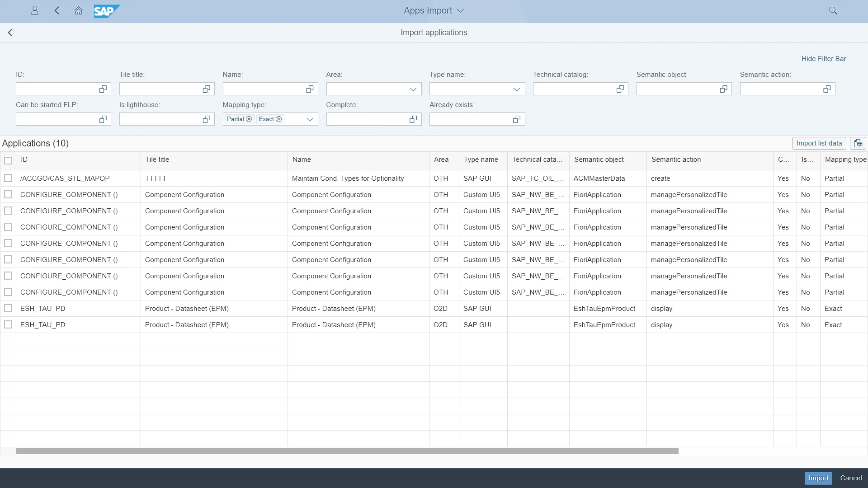Click the horizontal table scrollbar
Image resolution: width=868 pixels, height=488 pixels.
click(x=347, y=451)
